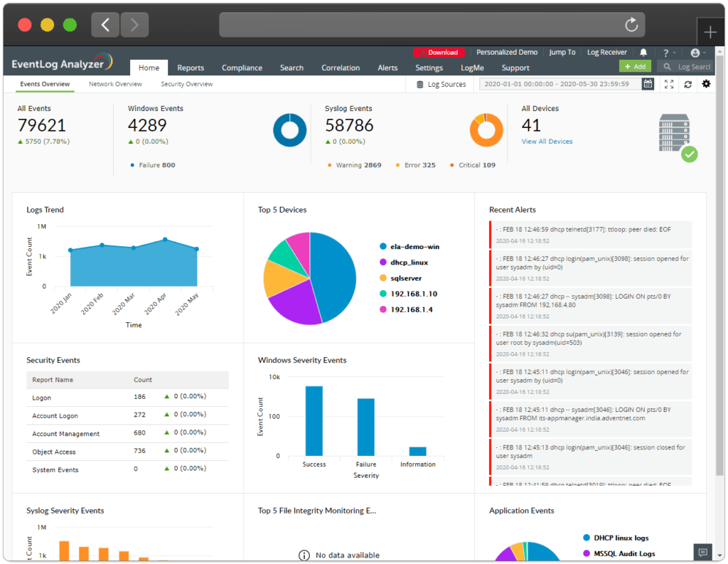Viewport: 728px width, 564px height.
Task: Toggle ela-demo-win legend item
Action: click(x=409, y=247)
